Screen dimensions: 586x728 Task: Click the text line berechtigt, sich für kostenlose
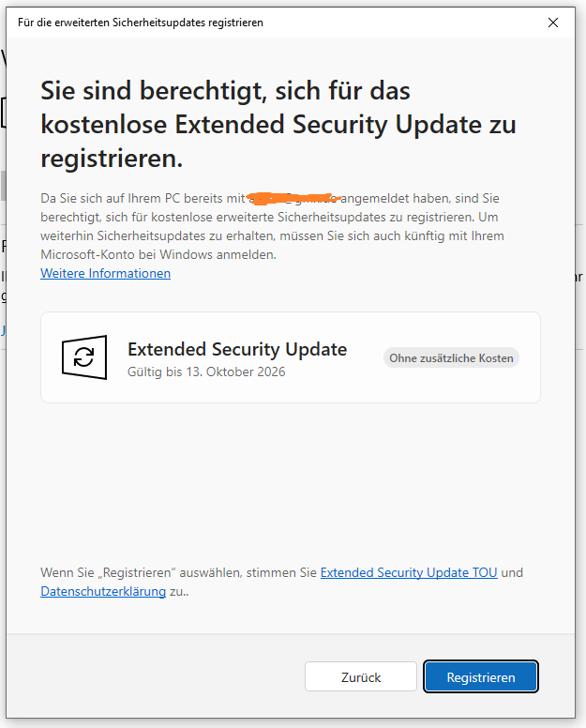269,218
